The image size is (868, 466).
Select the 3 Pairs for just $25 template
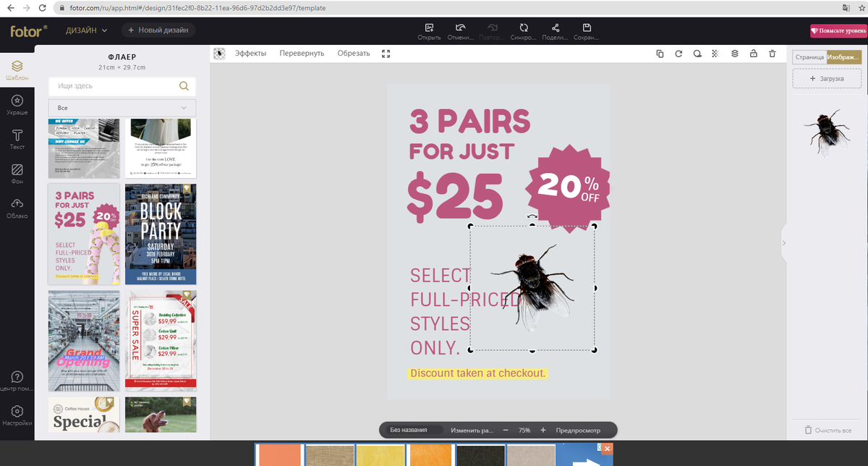tap(84, 234)
